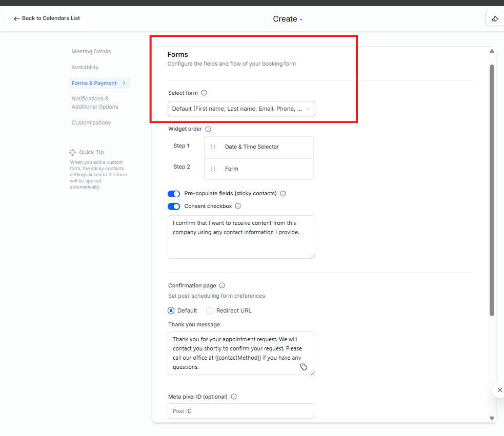Click info icon beside Consent checkbox
The width and height of the screenshot is (504, 436).
[x=238, y=206]
